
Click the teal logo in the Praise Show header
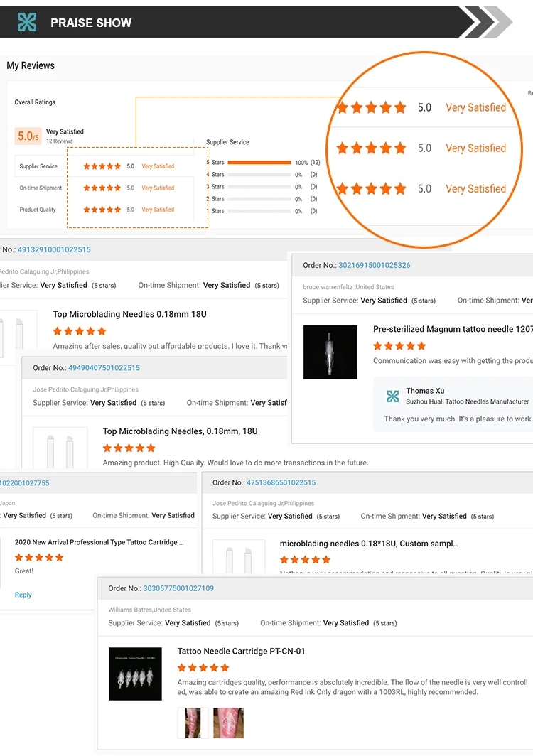tap(27, 23)
